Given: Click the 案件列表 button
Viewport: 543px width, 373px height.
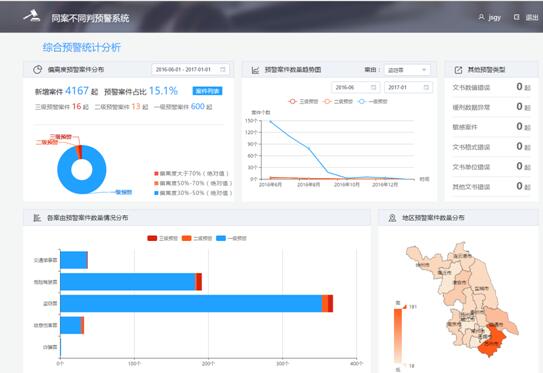Looking at the screenshot, I should point(207,91).
